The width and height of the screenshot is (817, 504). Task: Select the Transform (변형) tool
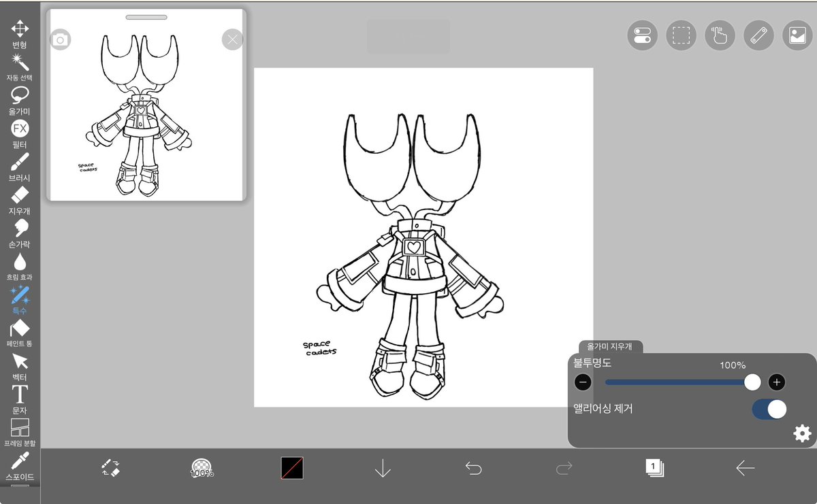click(x=20, y=33)
